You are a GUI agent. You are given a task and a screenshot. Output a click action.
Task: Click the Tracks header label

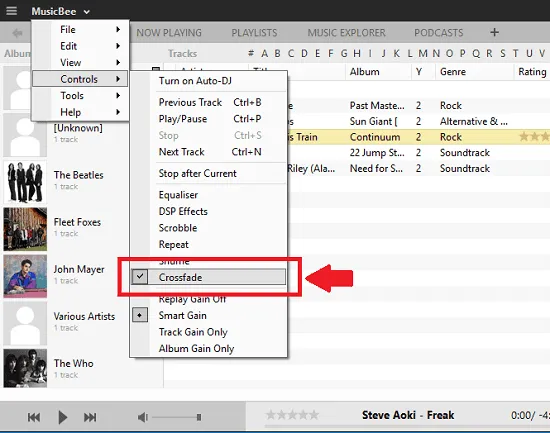182,53
